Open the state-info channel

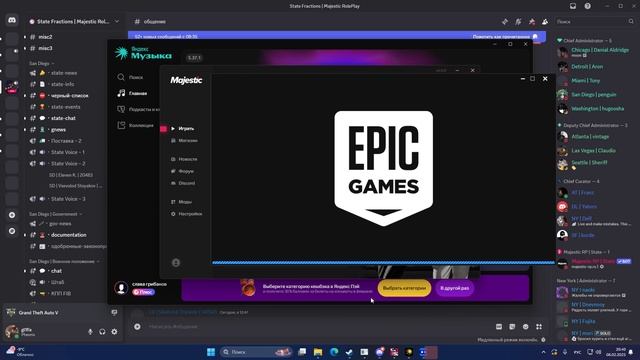pos(62,84)
